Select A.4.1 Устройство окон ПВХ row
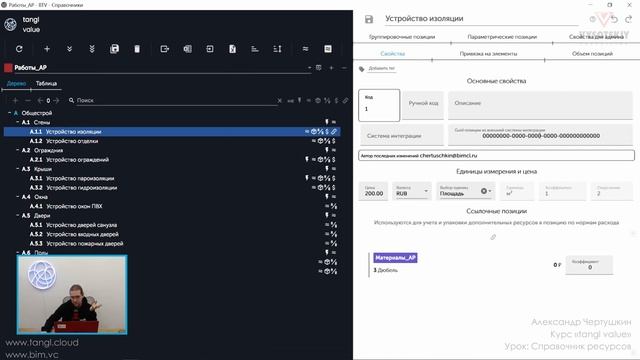 coord(172,206)
